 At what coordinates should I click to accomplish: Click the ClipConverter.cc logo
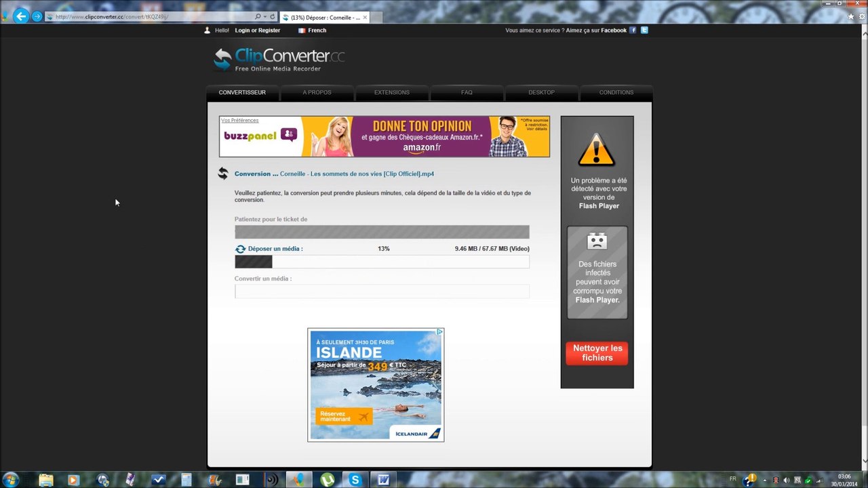point(279,59)
